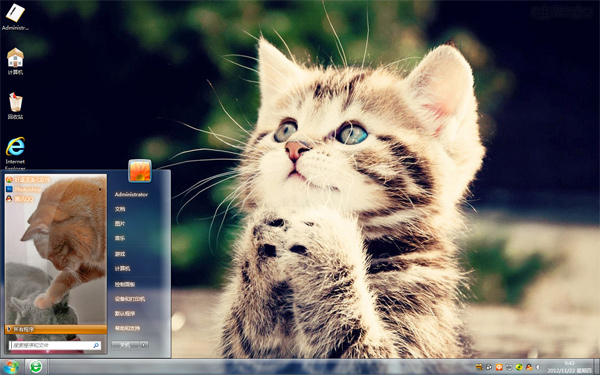Click the yellow mask tray icon
The width and height of the screenshot is (600, 375).
(479, 367)
